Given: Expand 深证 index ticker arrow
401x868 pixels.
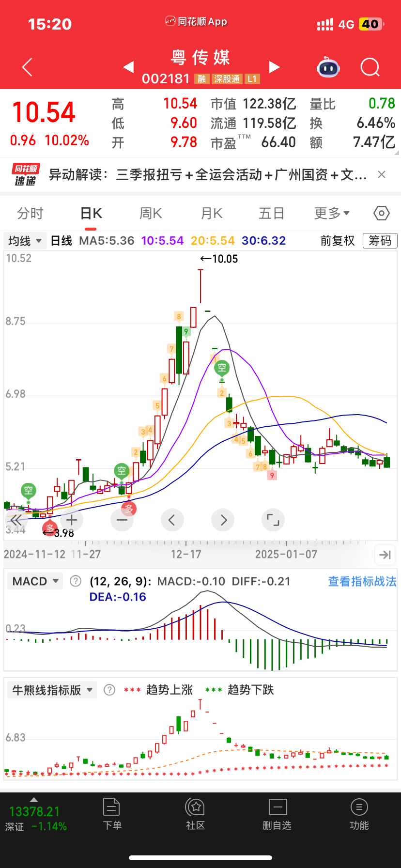Looking at the screenshot, I should (33, 799).
